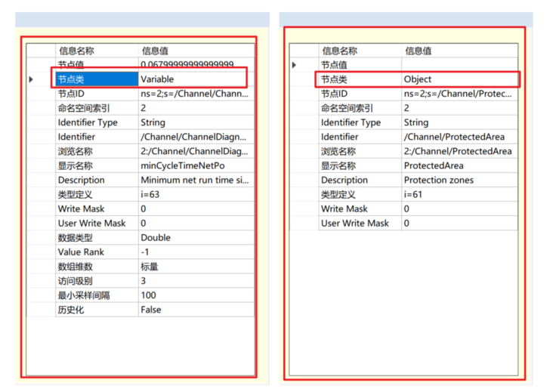Click 数组维数 label cell
The height and width of the screenshot is (392, 556).
(x=97, y=267)
